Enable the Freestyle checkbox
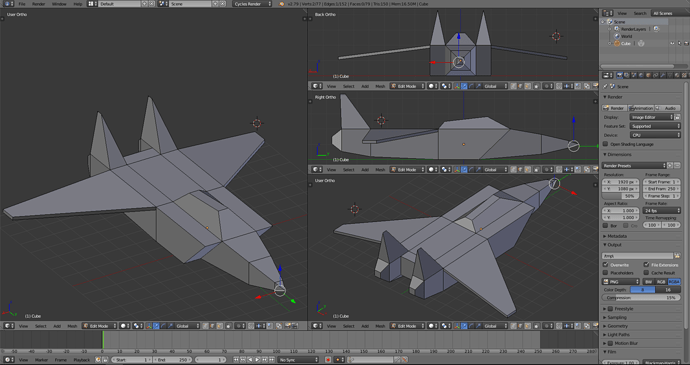Viewport: 690px width, 365px height. (610, 309)
